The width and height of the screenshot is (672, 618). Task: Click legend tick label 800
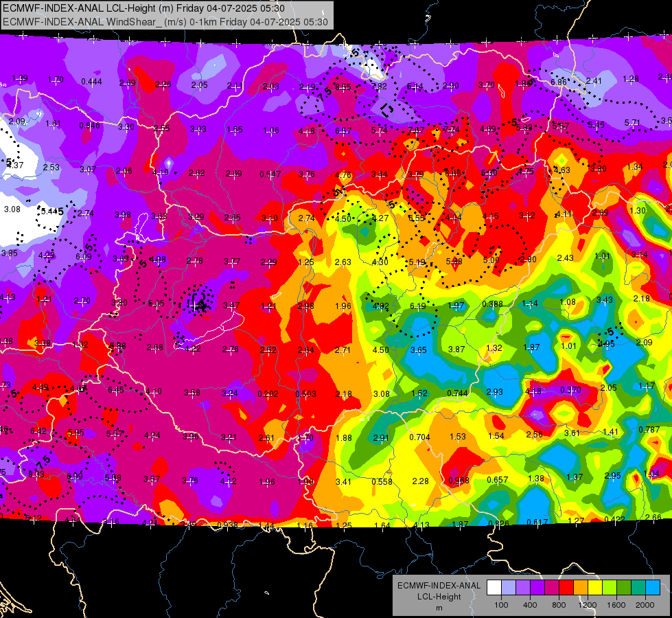[559, 605]
